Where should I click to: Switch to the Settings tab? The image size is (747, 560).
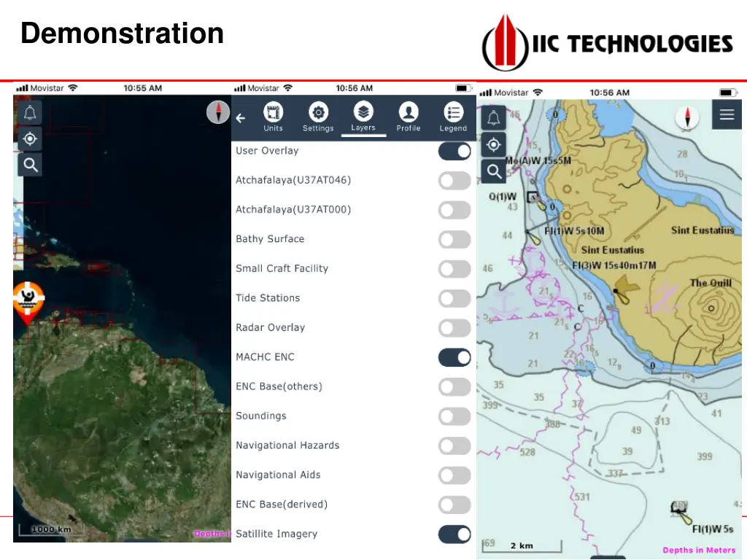pos(318,117)
